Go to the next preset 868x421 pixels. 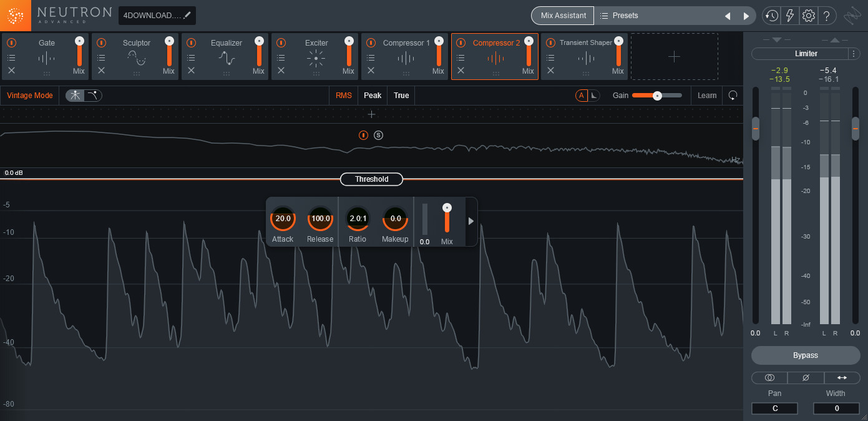coord(746,16)
